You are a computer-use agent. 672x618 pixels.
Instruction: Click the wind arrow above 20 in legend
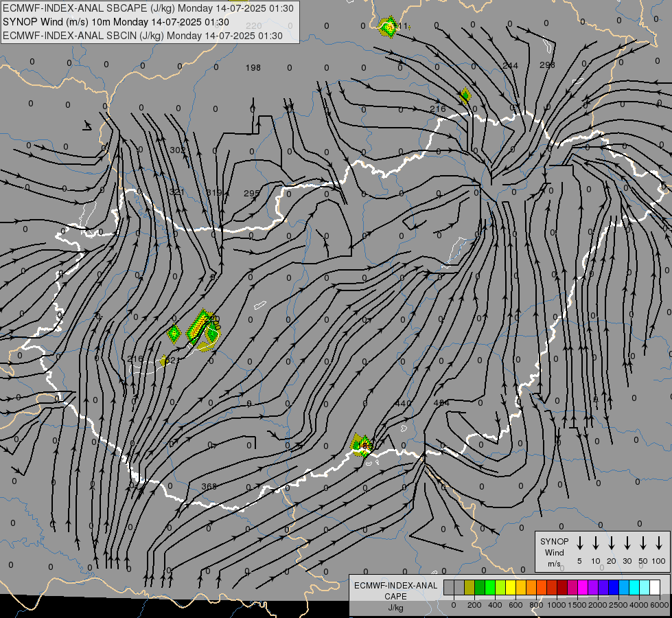[x=612, y=543]
